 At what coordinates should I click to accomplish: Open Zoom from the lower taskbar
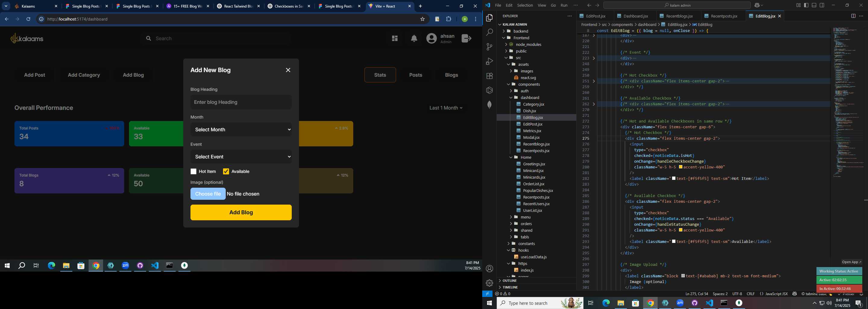680,303
